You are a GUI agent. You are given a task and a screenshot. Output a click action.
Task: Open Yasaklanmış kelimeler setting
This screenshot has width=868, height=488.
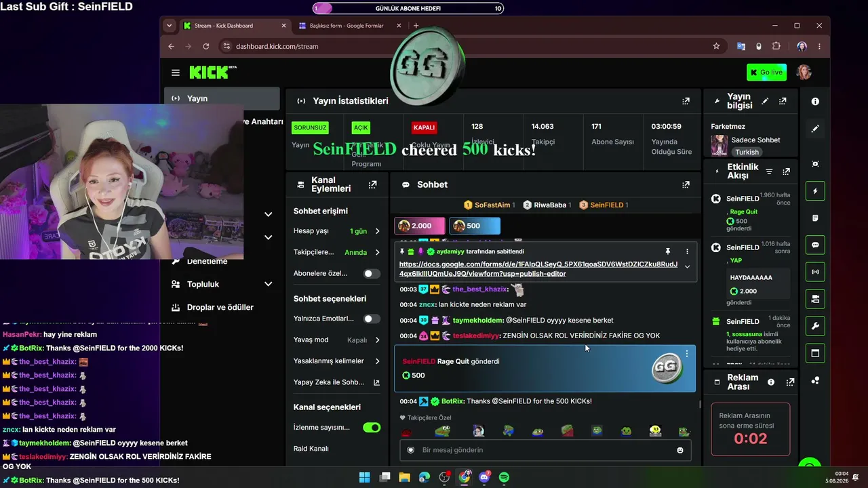click(x=337, y=361)
